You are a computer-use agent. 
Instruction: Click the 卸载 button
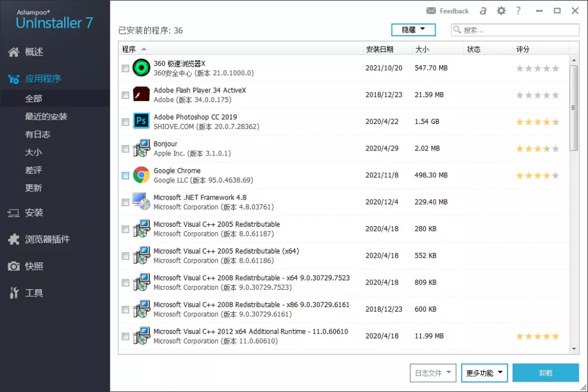click(546, 373)
